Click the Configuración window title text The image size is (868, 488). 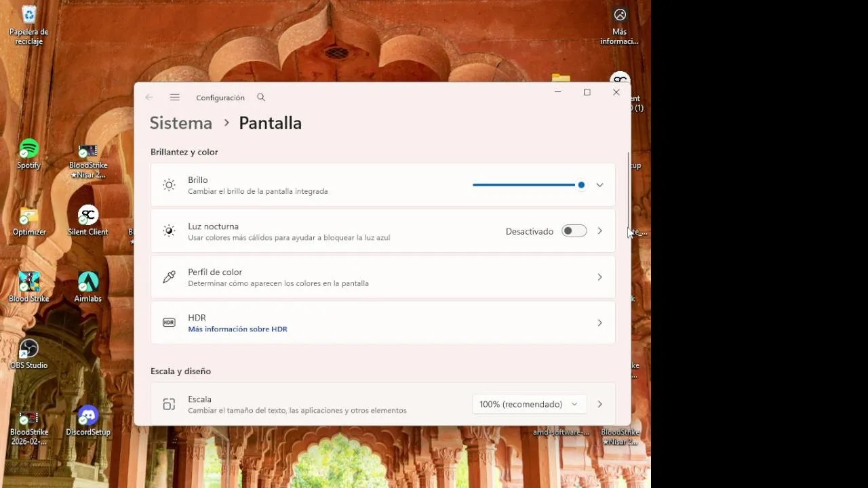(220, 98)
